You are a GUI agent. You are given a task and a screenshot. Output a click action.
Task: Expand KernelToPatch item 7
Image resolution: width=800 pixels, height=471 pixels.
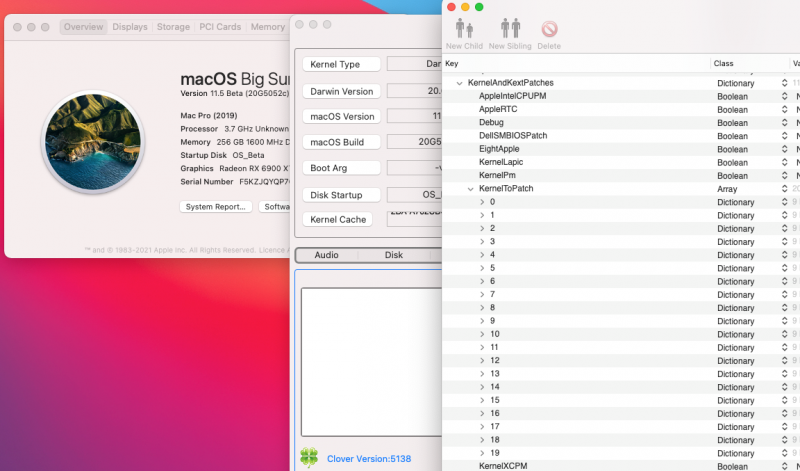pos(482,294)
